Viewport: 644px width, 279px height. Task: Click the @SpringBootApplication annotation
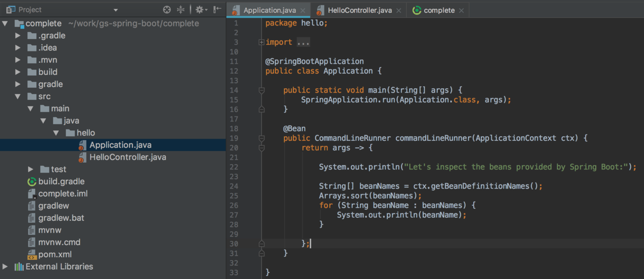click(314, 61)
